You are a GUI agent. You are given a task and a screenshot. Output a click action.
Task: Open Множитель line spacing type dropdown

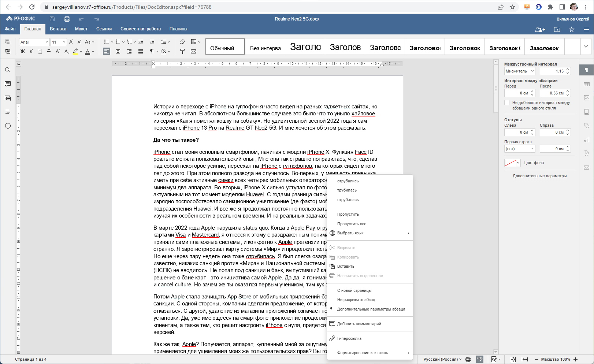520,71
